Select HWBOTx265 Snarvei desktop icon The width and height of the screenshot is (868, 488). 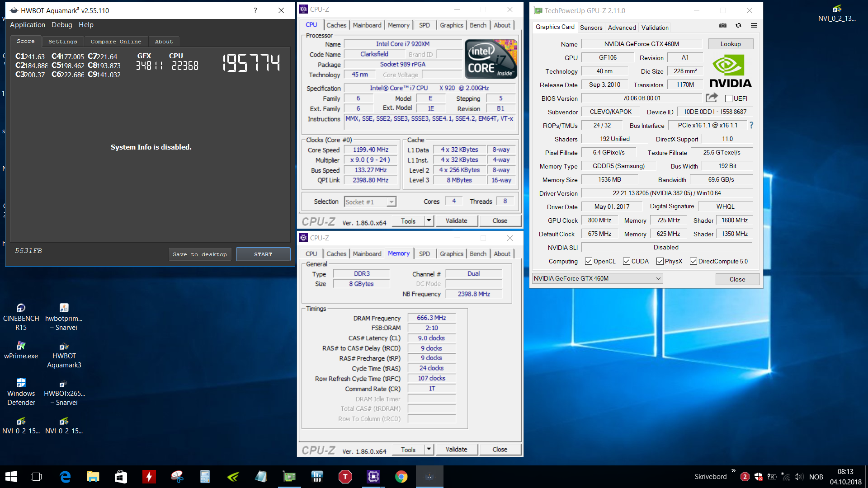[x=64, y=392]
